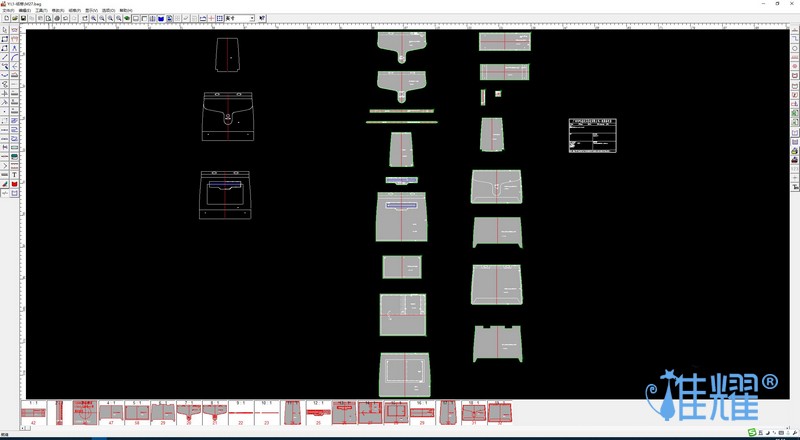Image resolution: width=800 pixels, height=440 pixels.
Task: Click the title block table in workspace
Action: 596,135
